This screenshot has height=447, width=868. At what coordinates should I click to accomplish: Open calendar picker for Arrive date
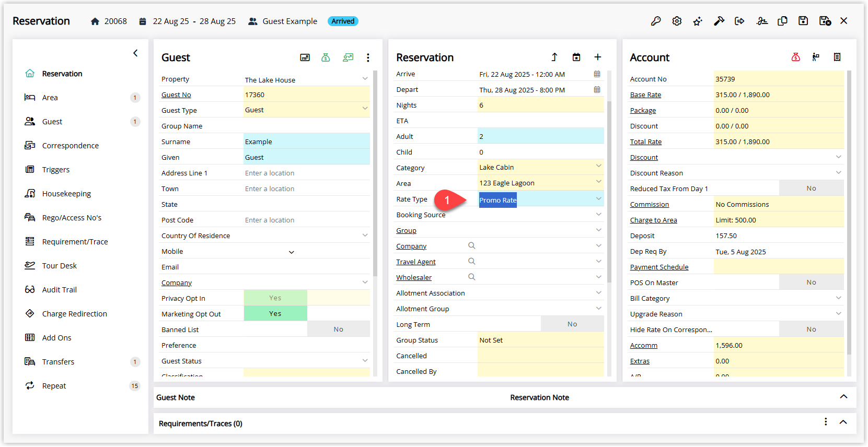[597, 74]
